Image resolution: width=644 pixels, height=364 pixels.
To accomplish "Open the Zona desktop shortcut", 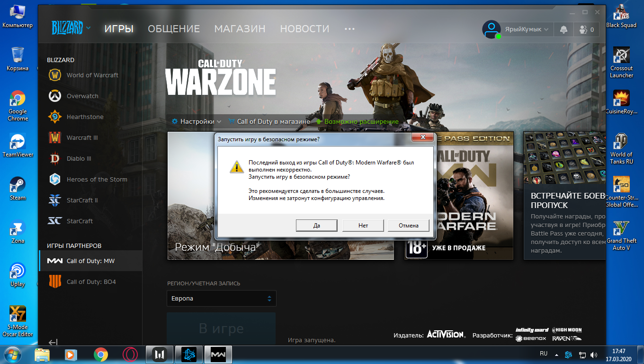I will coord(18,232).
